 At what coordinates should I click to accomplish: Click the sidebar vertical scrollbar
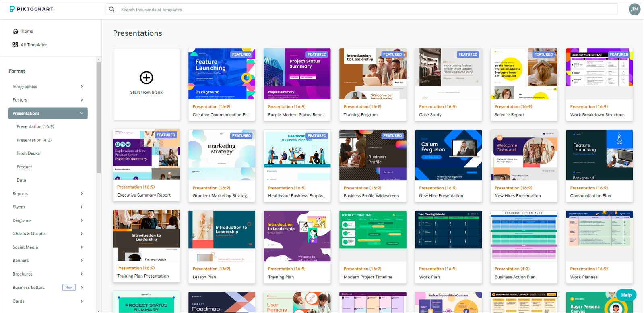coord(99,117)
